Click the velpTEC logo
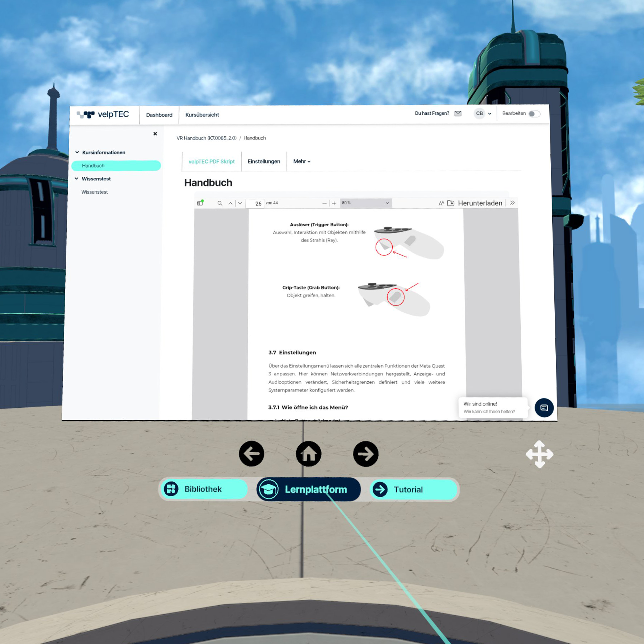 [103, 114]
